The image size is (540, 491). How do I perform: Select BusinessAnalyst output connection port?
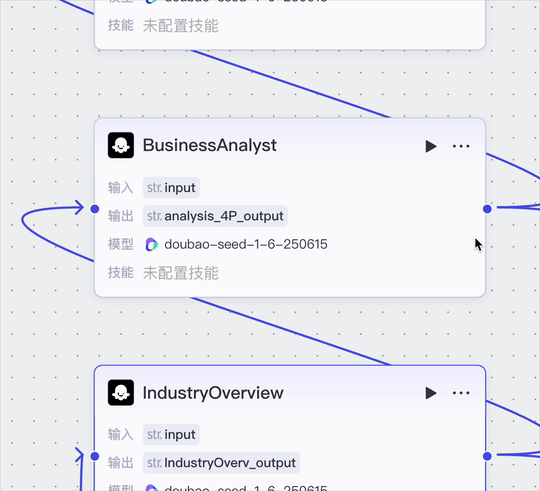coord(487,209)
